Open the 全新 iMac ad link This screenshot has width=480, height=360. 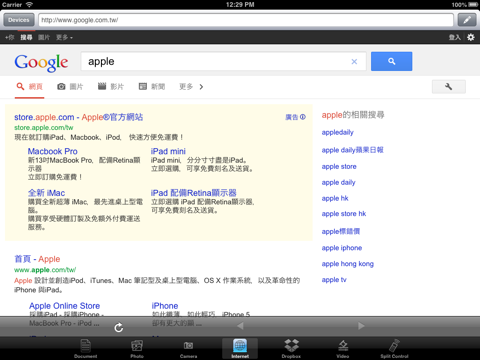[x=46, y=193]
